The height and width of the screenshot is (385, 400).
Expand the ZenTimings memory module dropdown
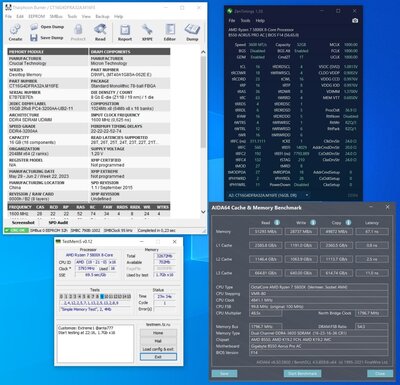pyautogui.click(x=307, y=195)
